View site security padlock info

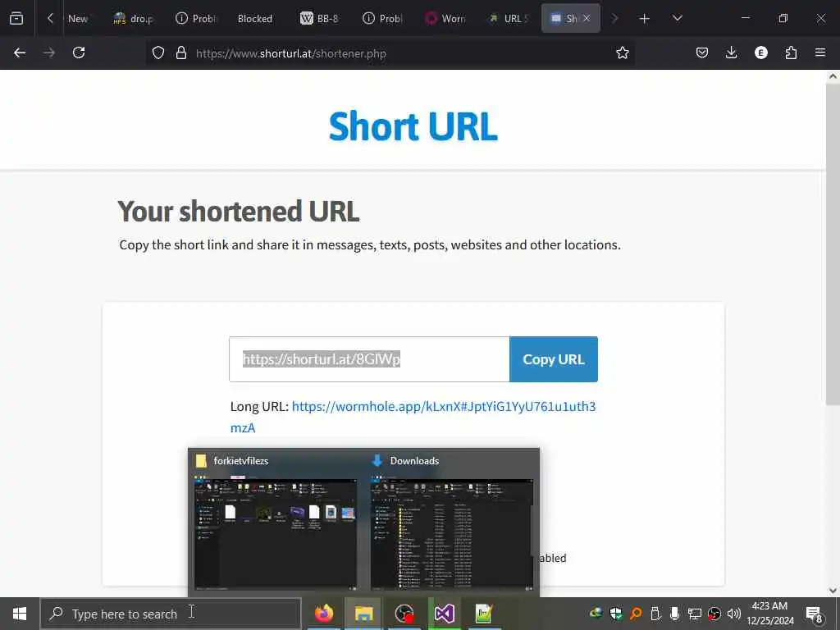tap(181, 52)
